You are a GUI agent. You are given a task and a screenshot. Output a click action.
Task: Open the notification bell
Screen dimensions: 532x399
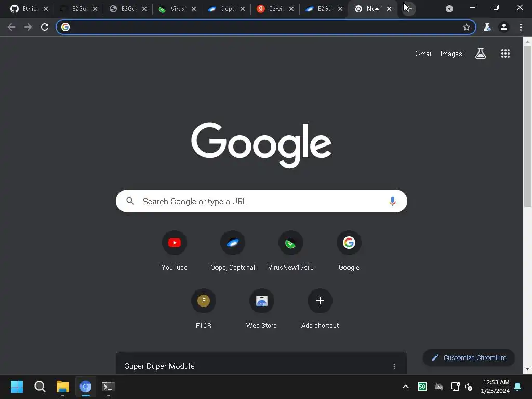click(518, 387)
